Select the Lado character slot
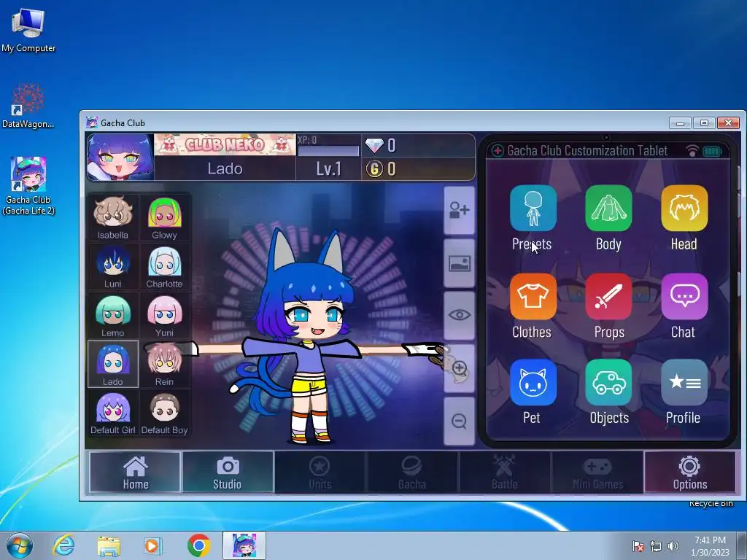The width and height of the screenshot is (747, 560). point(113,364)
